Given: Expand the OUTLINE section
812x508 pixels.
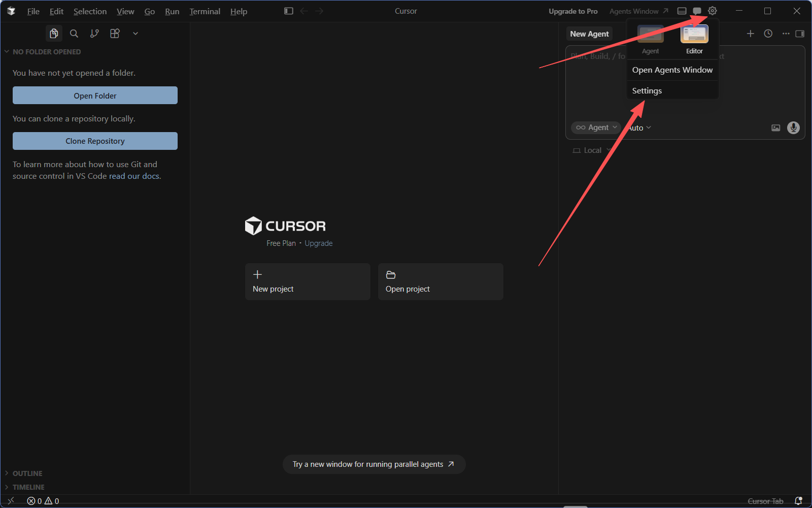Looking at the screenshot, I should (24, 473).
